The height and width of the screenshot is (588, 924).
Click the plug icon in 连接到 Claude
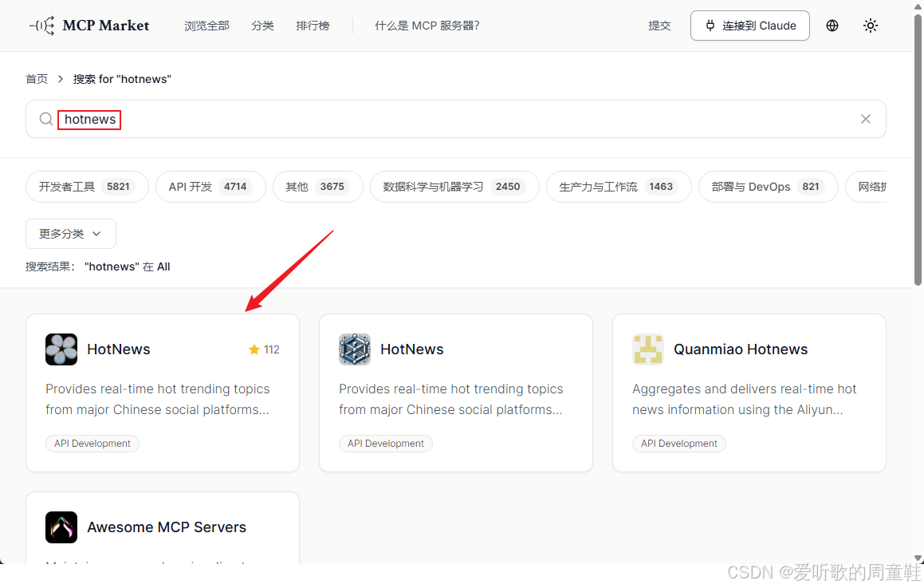[x=710, y=26]
